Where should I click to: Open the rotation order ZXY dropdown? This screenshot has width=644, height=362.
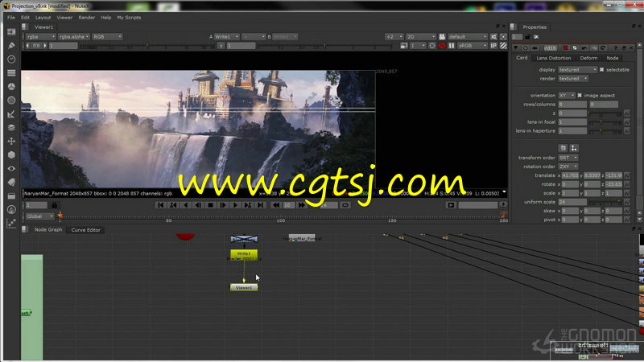[x=568, y=167]
